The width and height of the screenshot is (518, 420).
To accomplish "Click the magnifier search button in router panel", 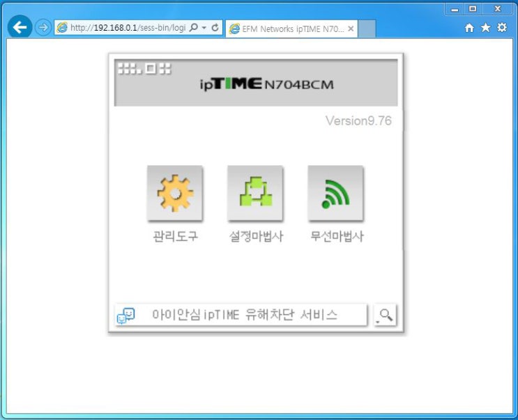I will tap(386, 315).
